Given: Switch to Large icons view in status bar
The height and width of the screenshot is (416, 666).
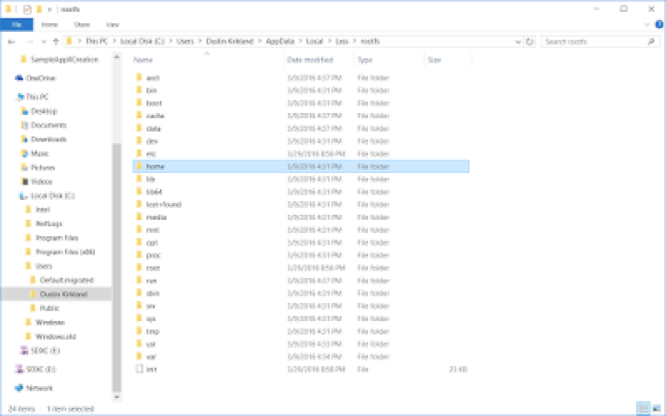Looking at the screenshot, I should (657, 409).
